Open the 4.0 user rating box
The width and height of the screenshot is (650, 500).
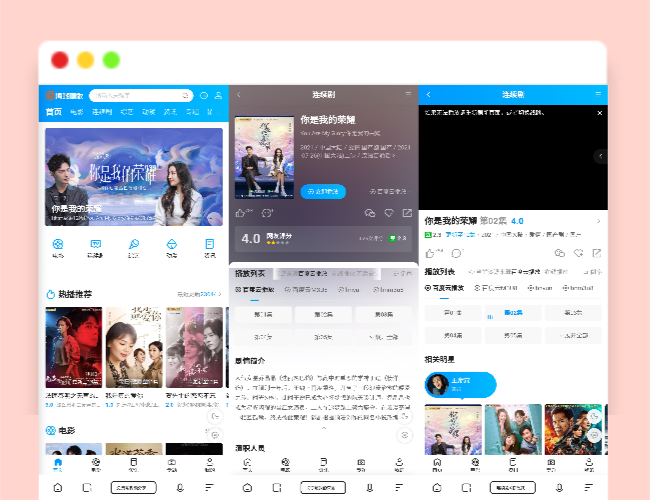pos(323,239)
